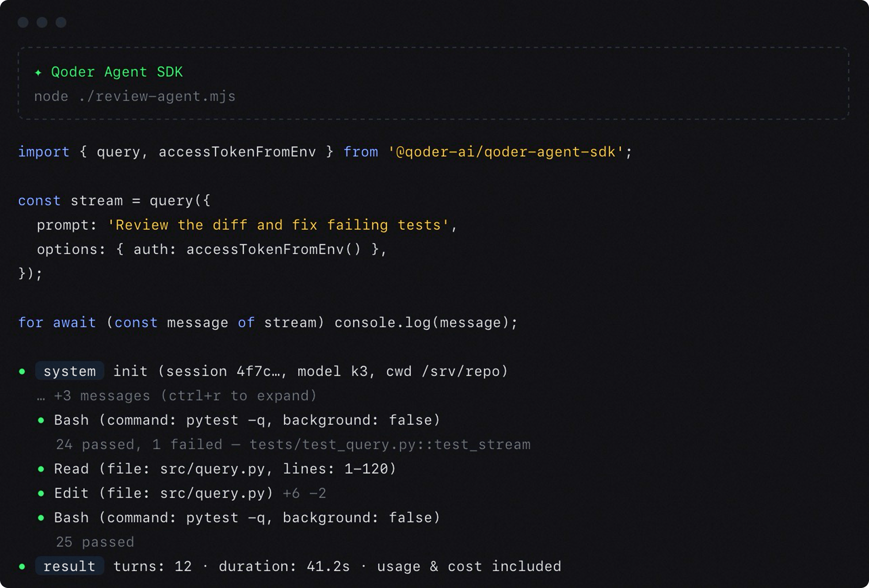Click "accessTokenFromEnv" in the import line
The image size is (869, 588).
click(x=237, y=152)
